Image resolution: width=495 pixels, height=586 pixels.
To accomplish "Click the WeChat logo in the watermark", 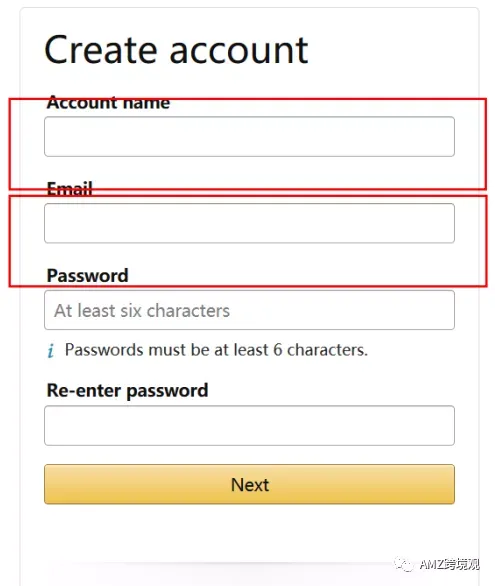I will point(403,564).
